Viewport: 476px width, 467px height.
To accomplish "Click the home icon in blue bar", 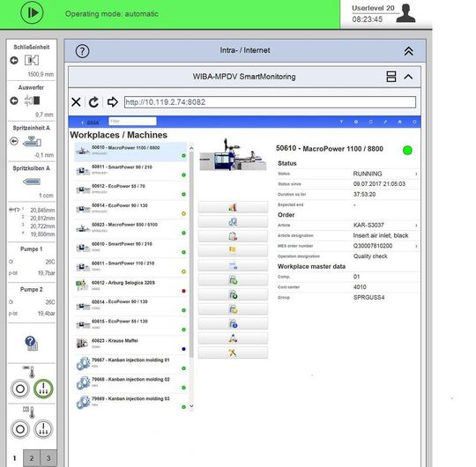I will (400, 122).
